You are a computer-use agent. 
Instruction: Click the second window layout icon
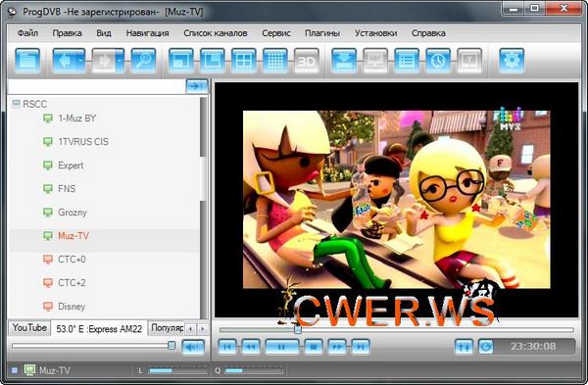coord(213,61)
